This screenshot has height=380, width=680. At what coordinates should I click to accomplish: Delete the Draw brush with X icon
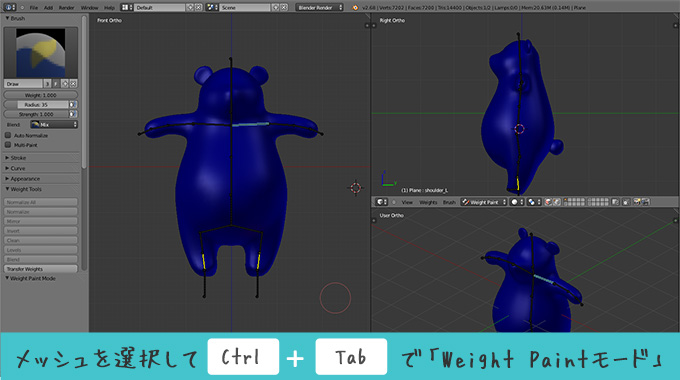coord(73,84)
